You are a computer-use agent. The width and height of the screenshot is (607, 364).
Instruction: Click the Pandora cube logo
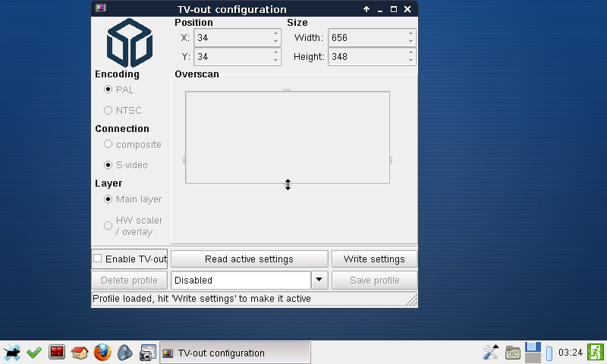coord(130,42)
